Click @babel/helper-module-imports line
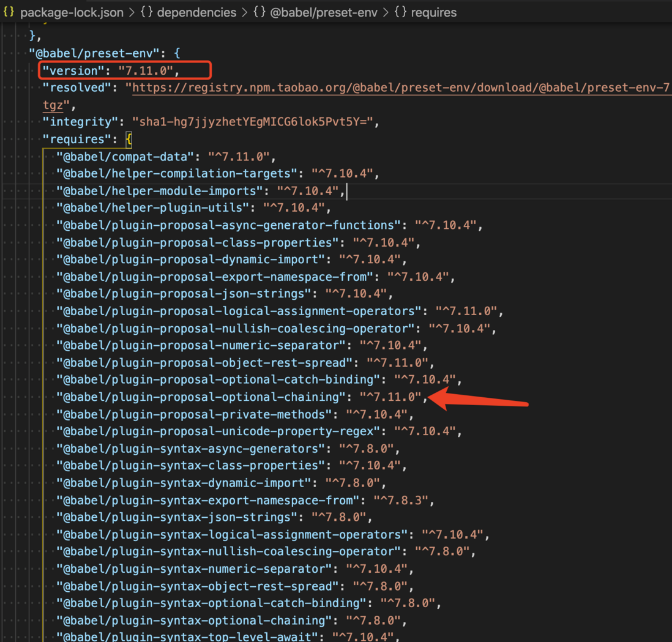Viewport: 672px width, 642px height. [201, 191]
